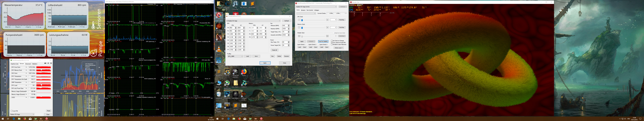Viewport: 644px width, 121px height.
Task: Click the Refresh button in OverdriveNTool
Action: click(x=286, y=21)
